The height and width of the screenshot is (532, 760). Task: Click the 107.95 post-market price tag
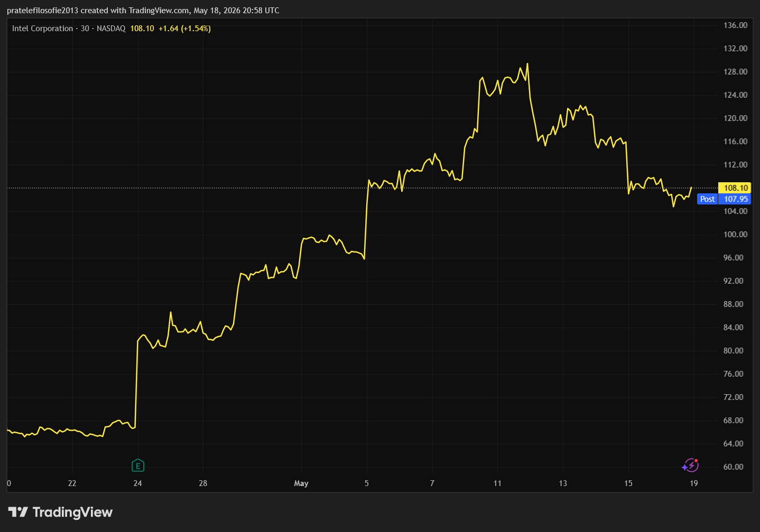pos(735,199)
